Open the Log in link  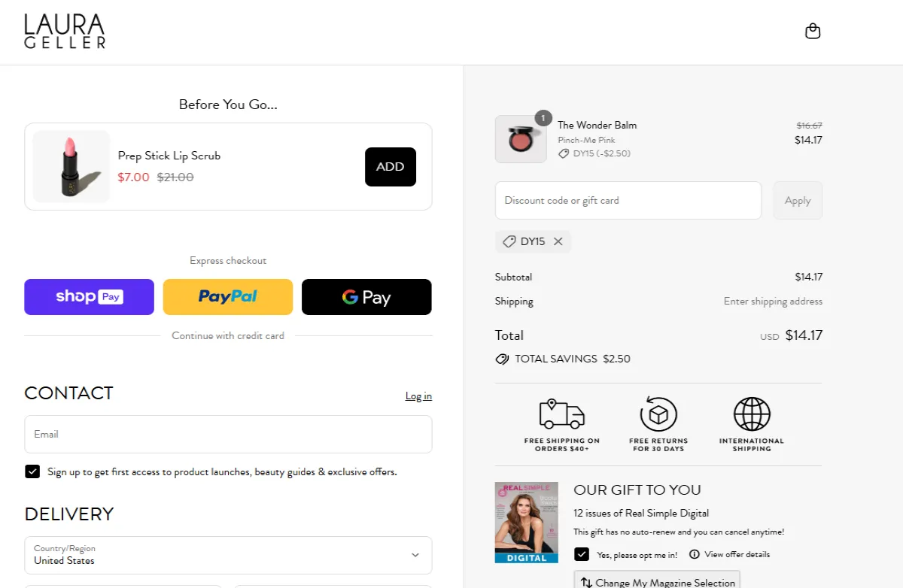pyautogui.click(x=418, y=396)
